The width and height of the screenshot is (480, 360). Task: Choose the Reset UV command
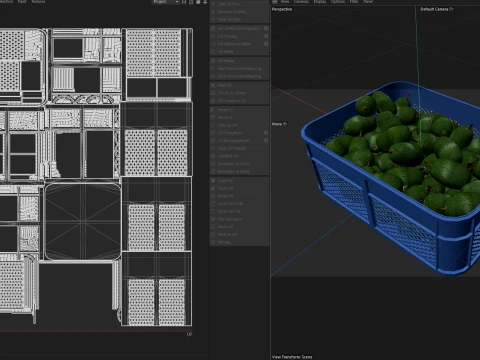tap(239, 196)
